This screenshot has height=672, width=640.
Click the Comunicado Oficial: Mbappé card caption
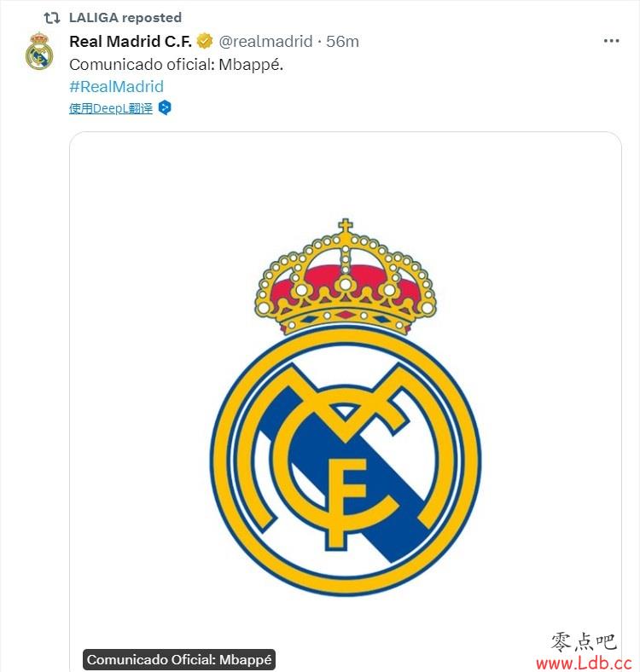pos(179,659)
